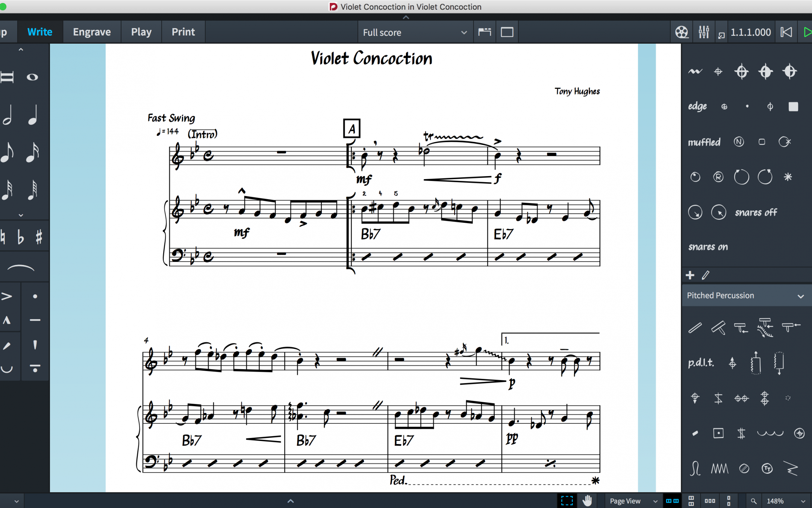Insert the 'muffled' playing technique

(x=704, y=142)
